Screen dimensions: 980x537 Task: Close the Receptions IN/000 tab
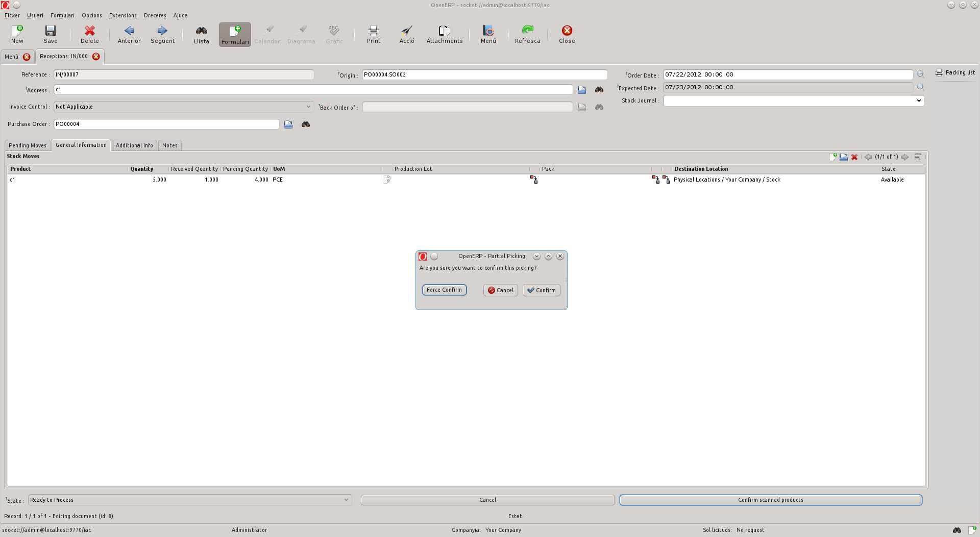click(x=96, y=57)
